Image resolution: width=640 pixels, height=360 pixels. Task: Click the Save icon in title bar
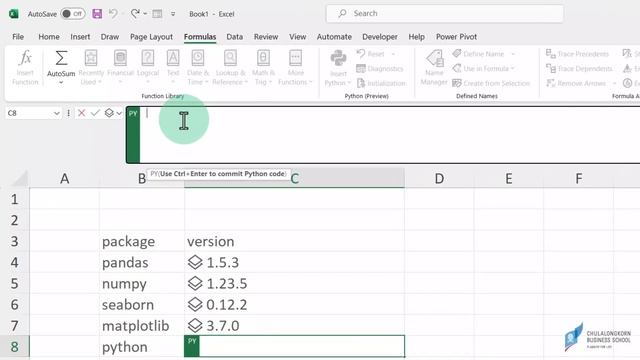(97, 14)
